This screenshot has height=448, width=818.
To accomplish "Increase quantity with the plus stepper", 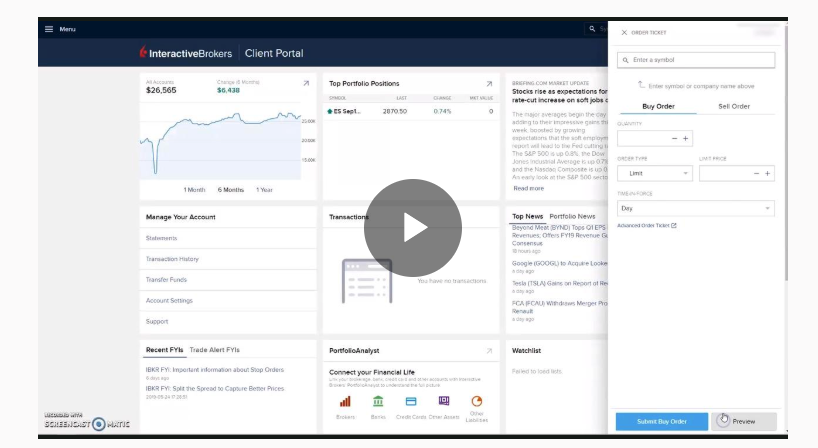I will coord(686,139).
